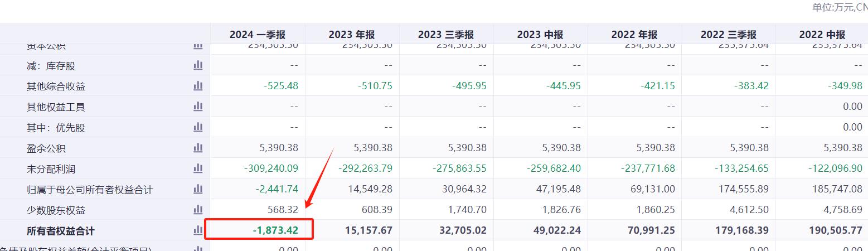The image size is (868, 251).
Task: Select the 2023 三季报 column header
Action: [x=446, y=34]
